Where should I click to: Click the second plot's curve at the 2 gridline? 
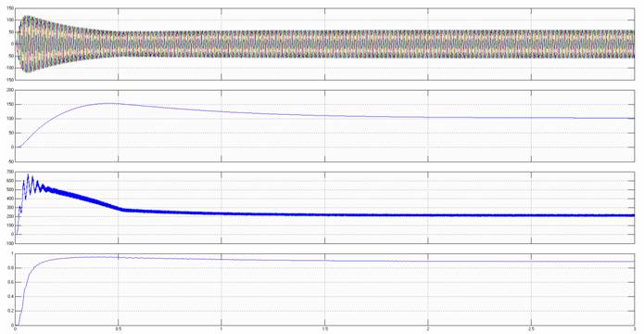click(x=428, y=117)
